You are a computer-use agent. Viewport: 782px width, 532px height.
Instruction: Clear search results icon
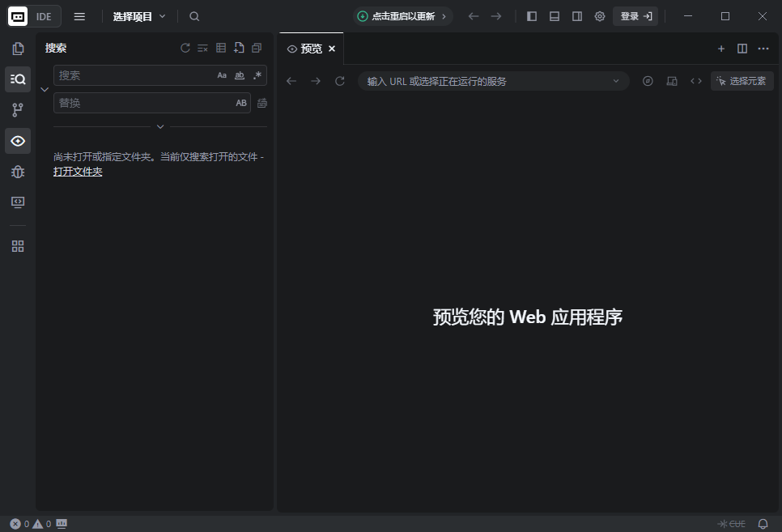[x=202, y=48]
